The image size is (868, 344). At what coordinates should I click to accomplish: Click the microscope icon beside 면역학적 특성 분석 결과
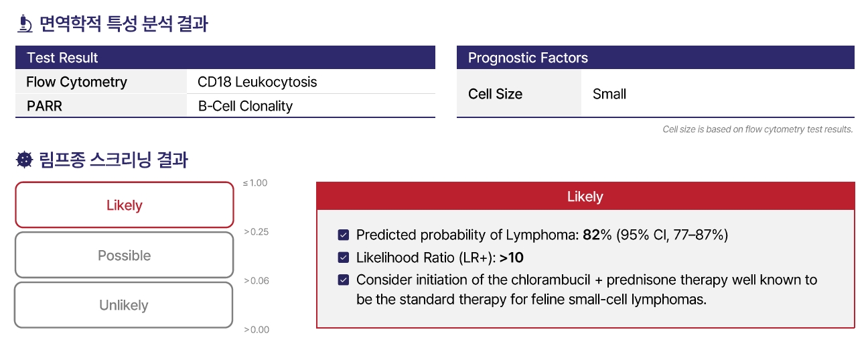tap(24, 24)
